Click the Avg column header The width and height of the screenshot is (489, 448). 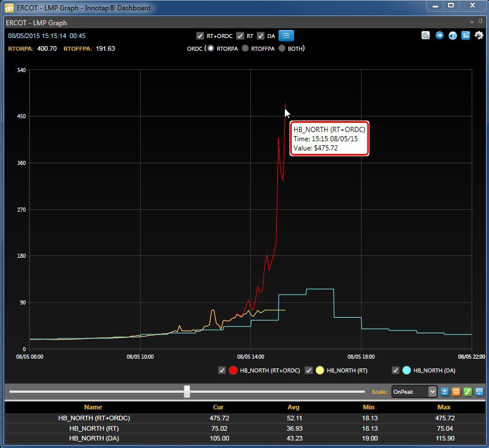tap(294, 407)
